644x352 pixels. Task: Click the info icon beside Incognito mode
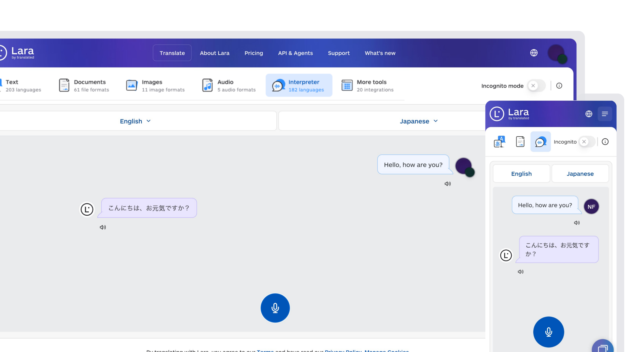[559, 86]
